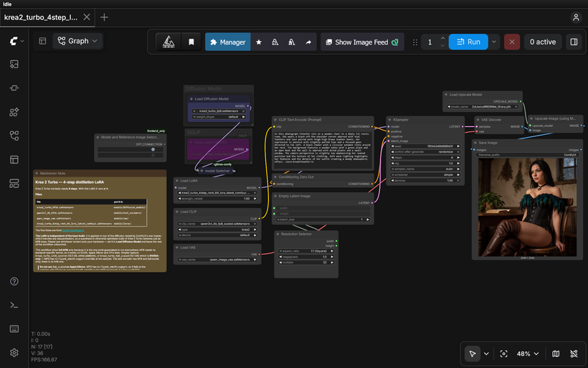Click the seed value field in KSampler
The image size is (588, 368).
tap(425, 146)
